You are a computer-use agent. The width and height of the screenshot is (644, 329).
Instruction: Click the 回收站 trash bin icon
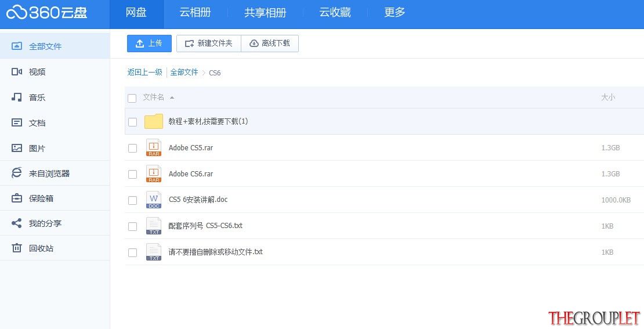[16, 248]
